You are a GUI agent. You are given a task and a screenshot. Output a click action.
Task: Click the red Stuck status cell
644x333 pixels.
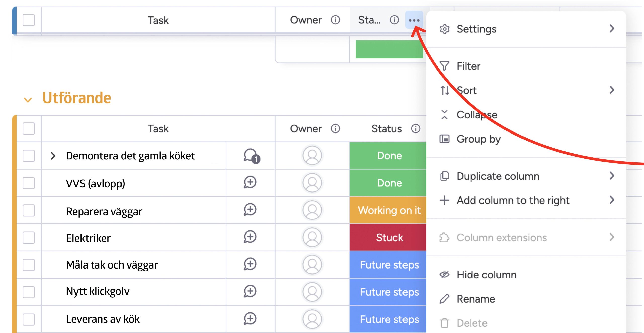tap(389, 237)
